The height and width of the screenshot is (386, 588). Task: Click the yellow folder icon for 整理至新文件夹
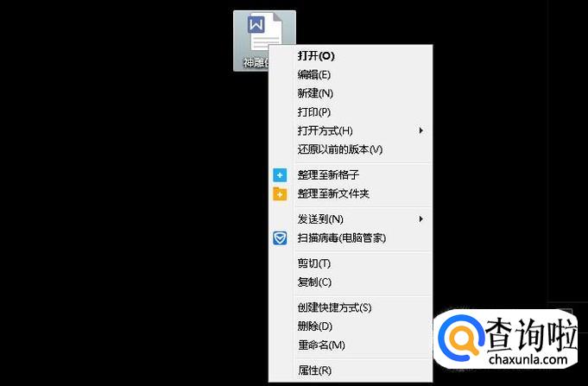tap(280, 193)
